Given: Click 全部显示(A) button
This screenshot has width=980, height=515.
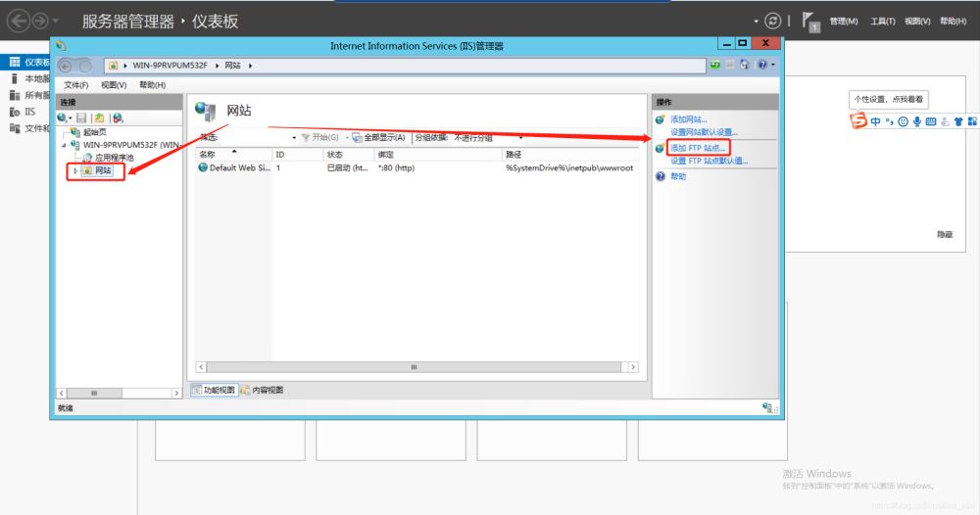Looking at the screenshot, I should 378,137.
